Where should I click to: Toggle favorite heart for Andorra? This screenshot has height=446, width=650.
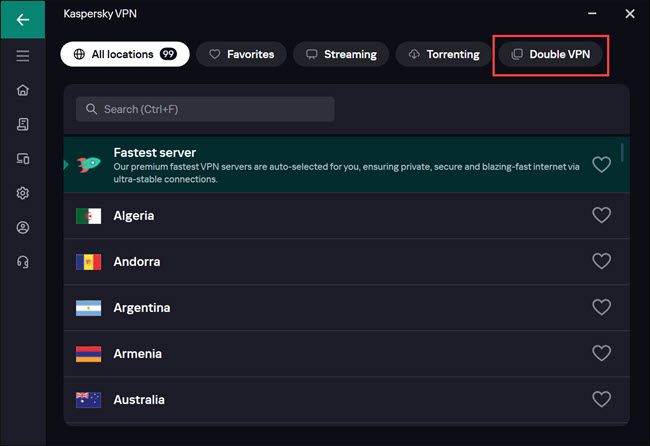click(x=601, y=262)
